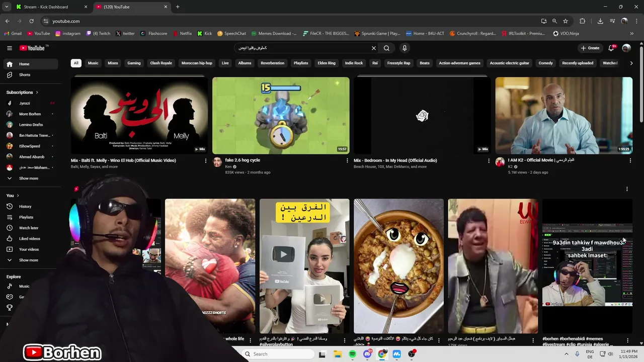Start voice search with the microphone
Screen dimensions: 644x362
[x=405, y=48]
